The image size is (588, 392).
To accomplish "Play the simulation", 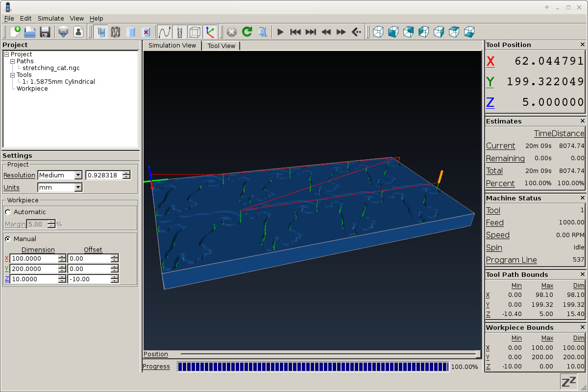I will click(280, 32).
